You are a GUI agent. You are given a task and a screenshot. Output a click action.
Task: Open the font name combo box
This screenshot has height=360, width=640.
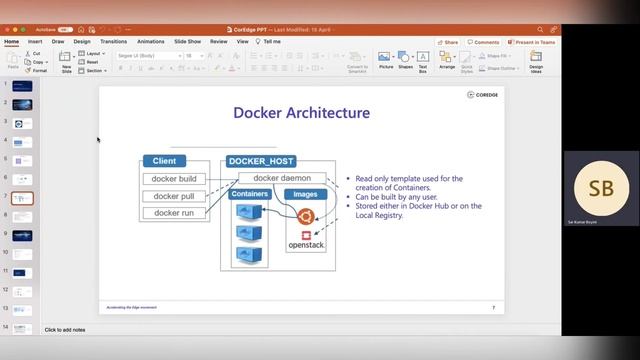(x=149, y=56)
